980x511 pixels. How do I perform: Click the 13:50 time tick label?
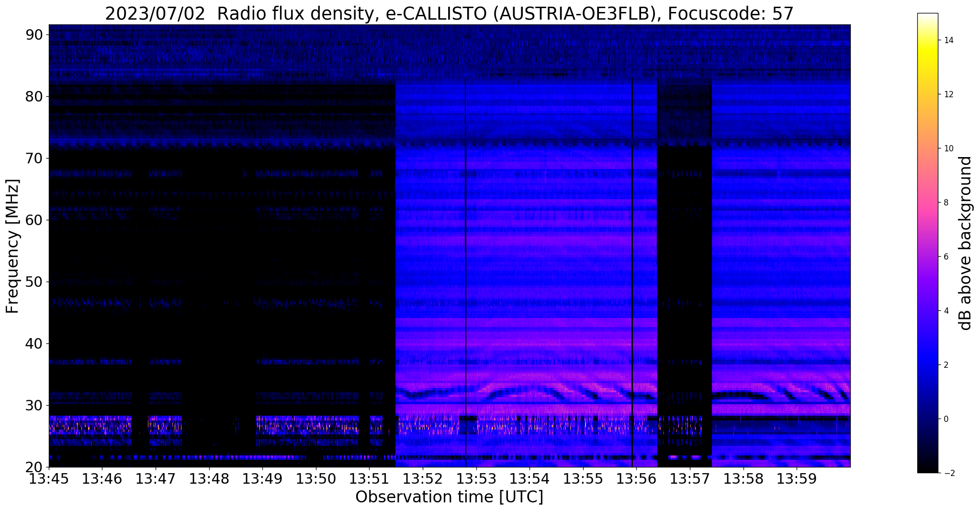pos(316,478)
